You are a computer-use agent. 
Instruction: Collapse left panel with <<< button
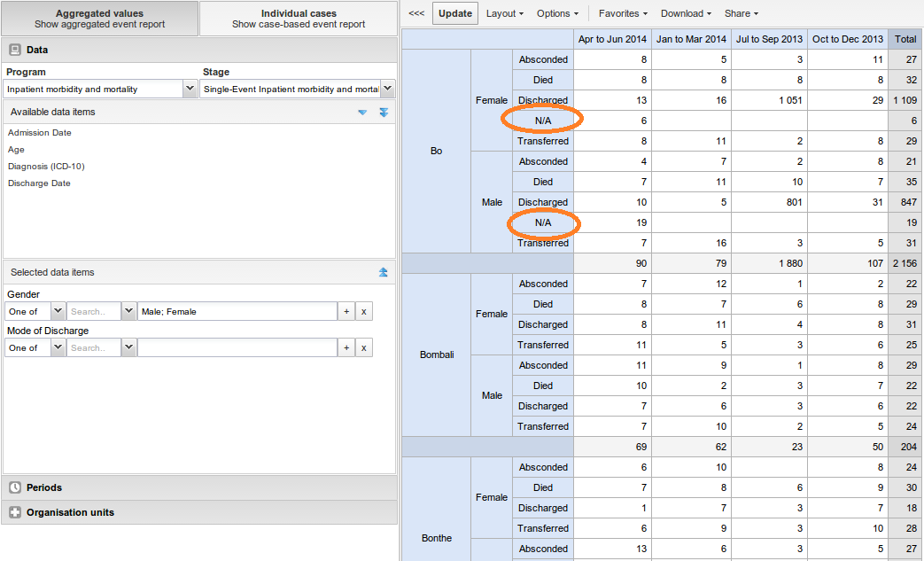416,13
